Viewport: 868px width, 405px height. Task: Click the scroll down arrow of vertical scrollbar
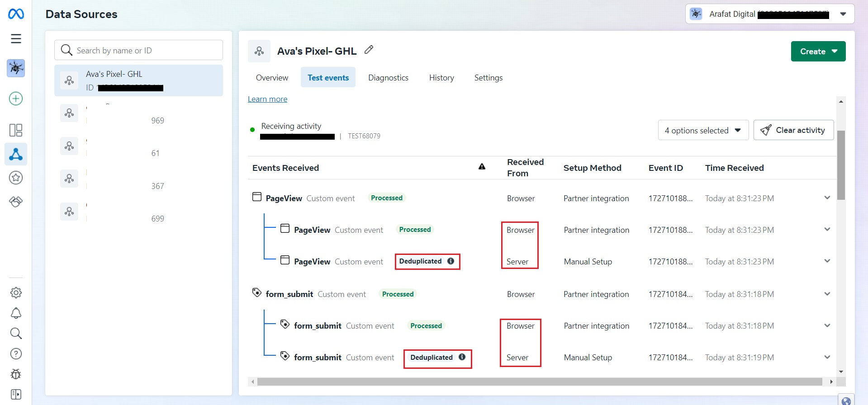pos(841,372)
